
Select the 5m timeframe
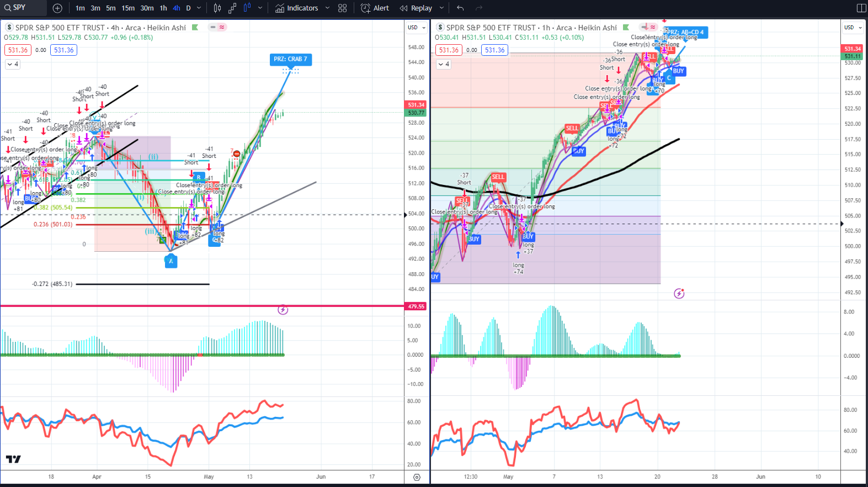click(x=111, y=8)
